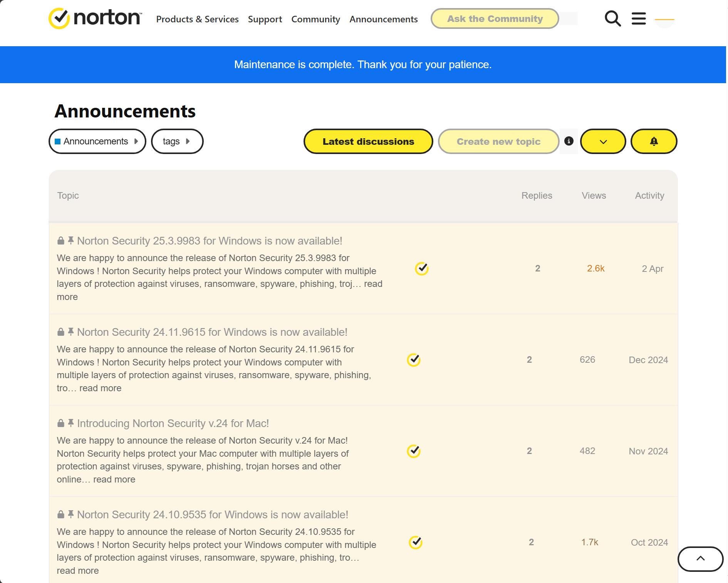Click Create new topic button
The height and width of the screenshot is (583, 728).
pos(498,141)
